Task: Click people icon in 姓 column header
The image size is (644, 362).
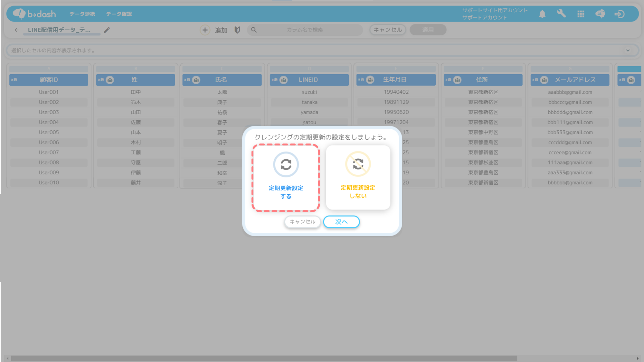Action: click(x=110, y=80)
